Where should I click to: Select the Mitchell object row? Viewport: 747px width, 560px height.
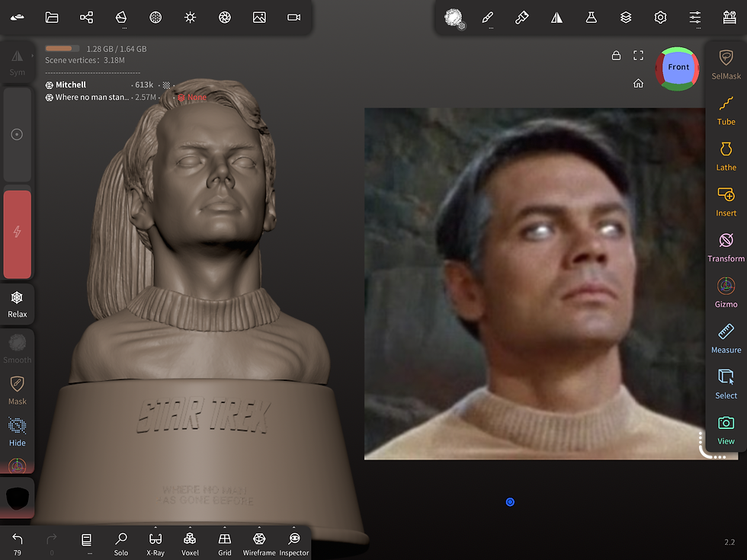click(111, 85)
